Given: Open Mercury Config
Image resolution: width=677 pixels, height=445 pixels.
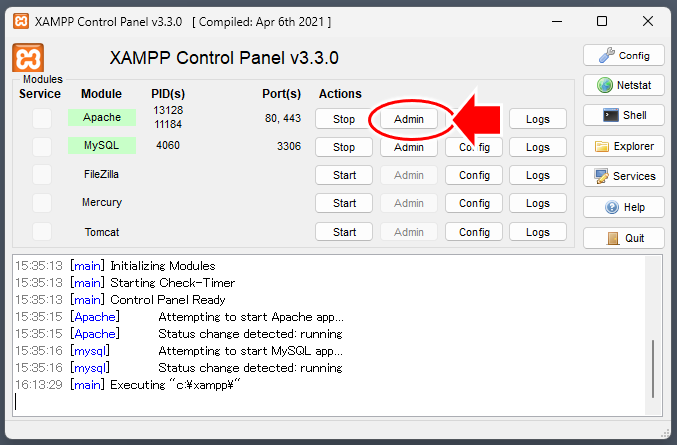Looking at the screenshot, I should [x=474, y=203].
